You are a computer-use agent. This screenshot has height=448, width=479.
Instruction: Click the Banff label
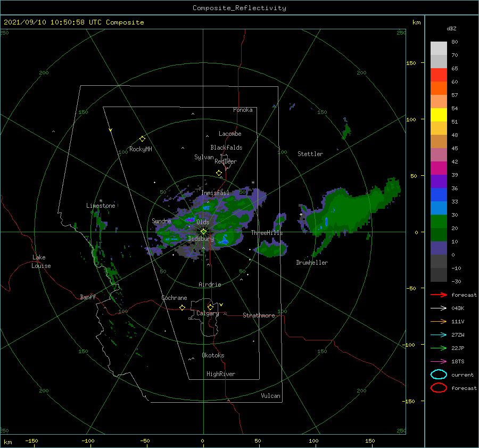(x=88, y=297)
